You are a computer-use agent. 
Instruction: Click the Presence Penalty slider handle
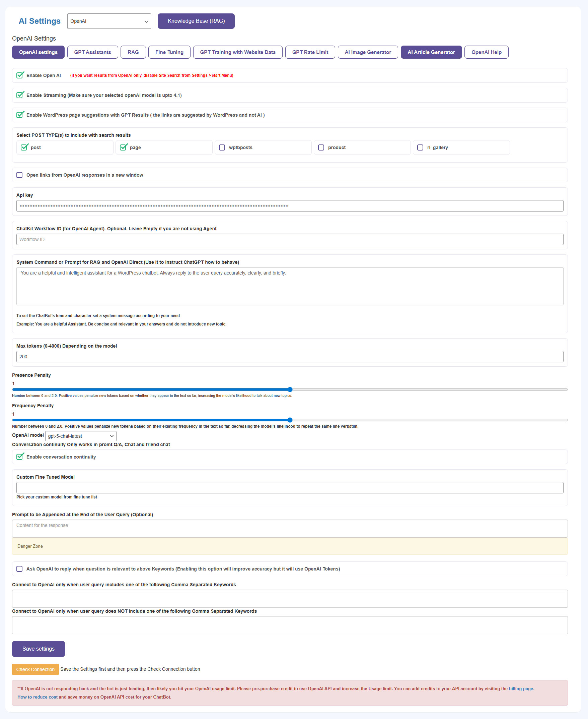(x=290, y=390)
